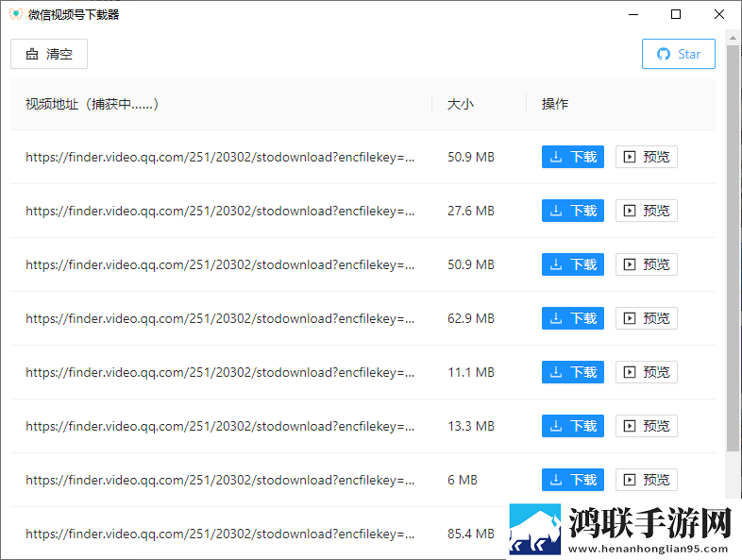Click the 视频地址 column header
This screenshot has height=560, width=742.
tap(92, 104)
